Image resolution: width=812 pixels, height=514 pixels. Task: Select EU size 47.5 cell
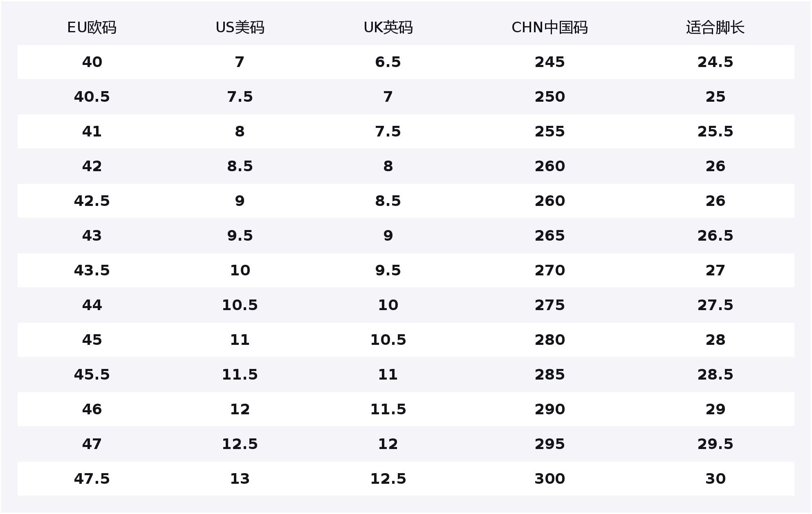(x=92, y=479)
